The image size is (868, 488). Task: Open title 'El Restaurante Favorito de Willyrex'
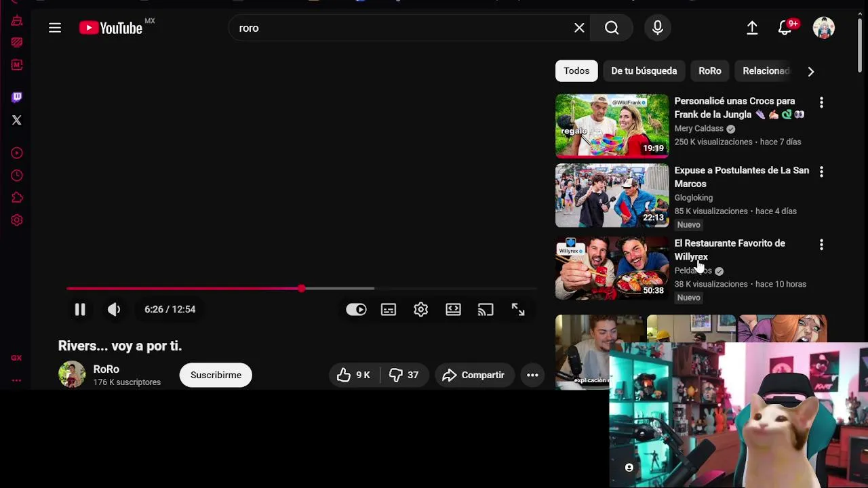pos(730,250)
